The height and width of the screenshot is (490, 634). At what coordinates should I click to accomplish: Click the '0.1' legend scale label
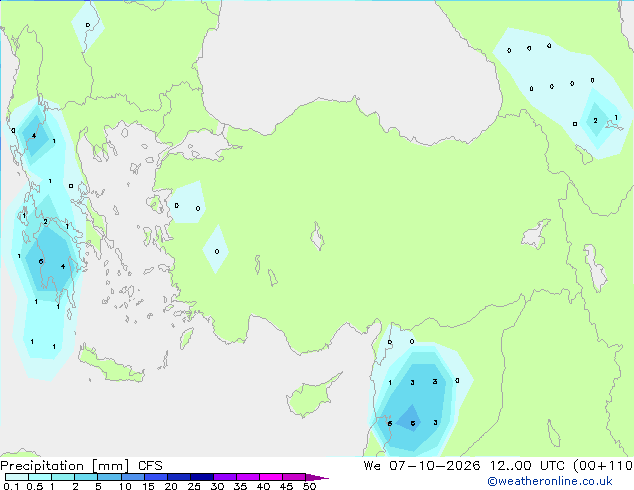pos(11,486)
